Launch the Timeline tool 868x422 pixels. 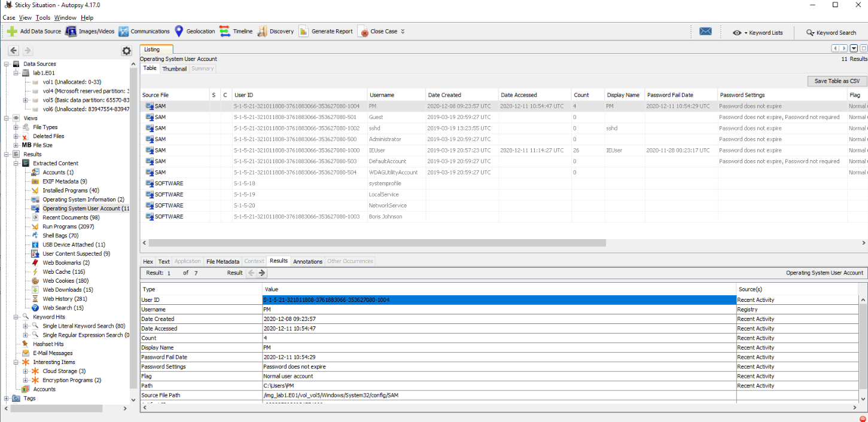236,31
